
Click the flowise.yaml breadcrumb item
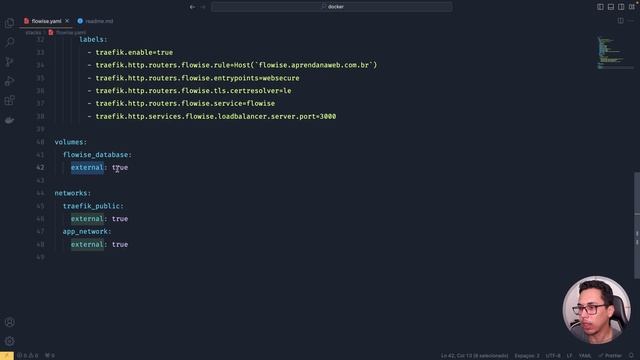[67, 32]
